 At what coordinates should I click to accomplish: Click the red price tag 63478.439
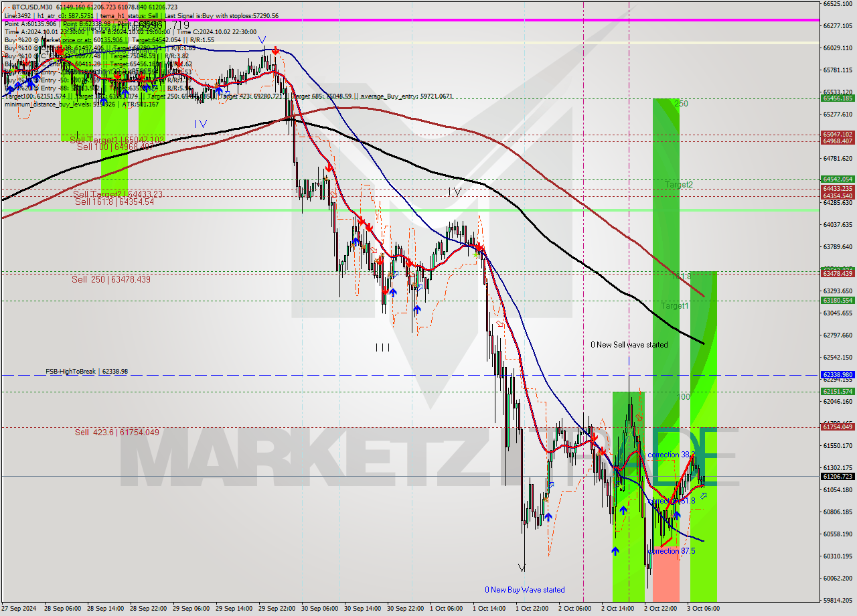click(x=837, y=273)
